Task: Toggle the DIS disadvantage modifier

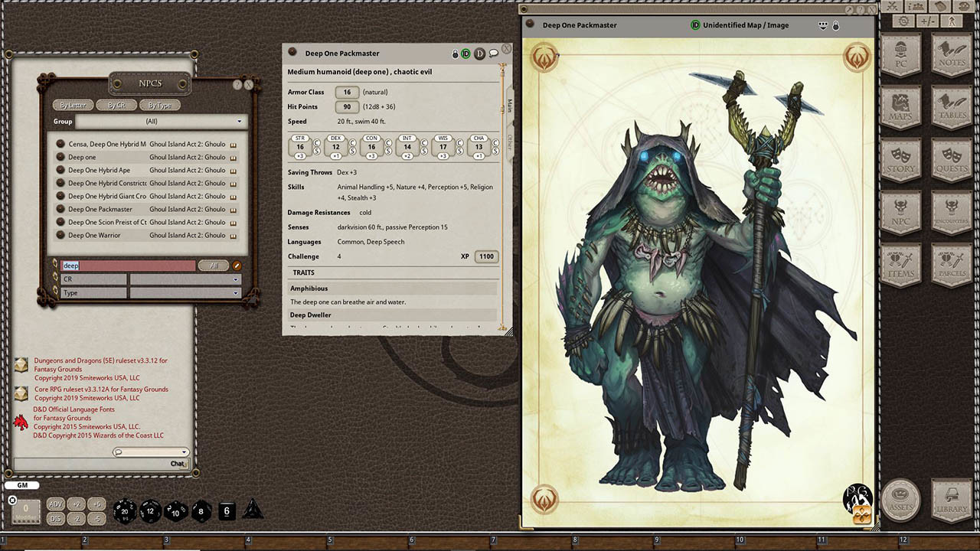Action: pos(55,519)
